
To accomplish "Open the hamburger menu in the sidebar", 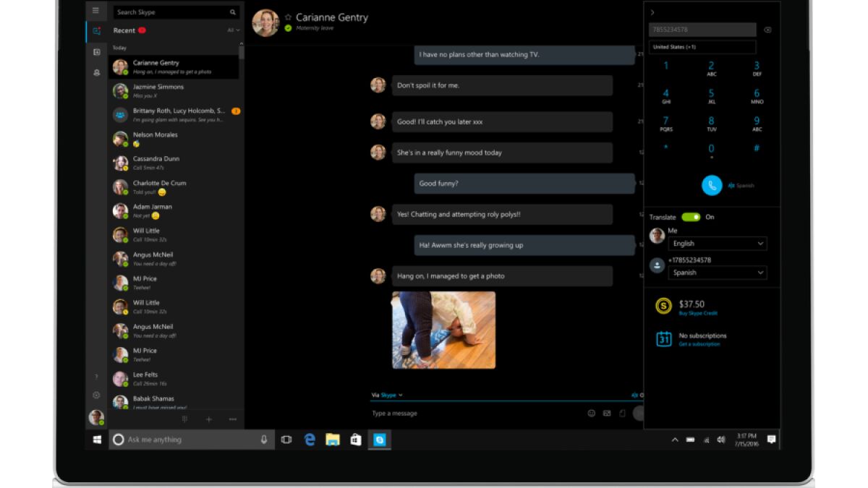I will pyautogui.click(x=95, y=11).
